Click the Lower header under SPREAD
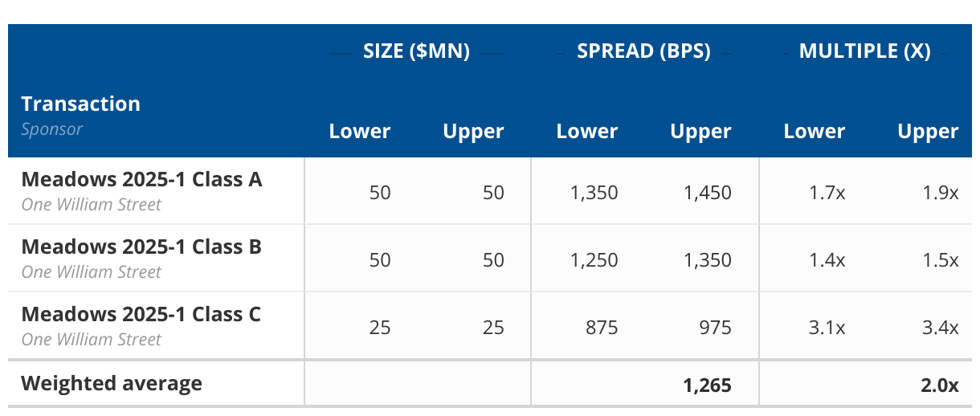980x416 pixels. coord(587,132)
